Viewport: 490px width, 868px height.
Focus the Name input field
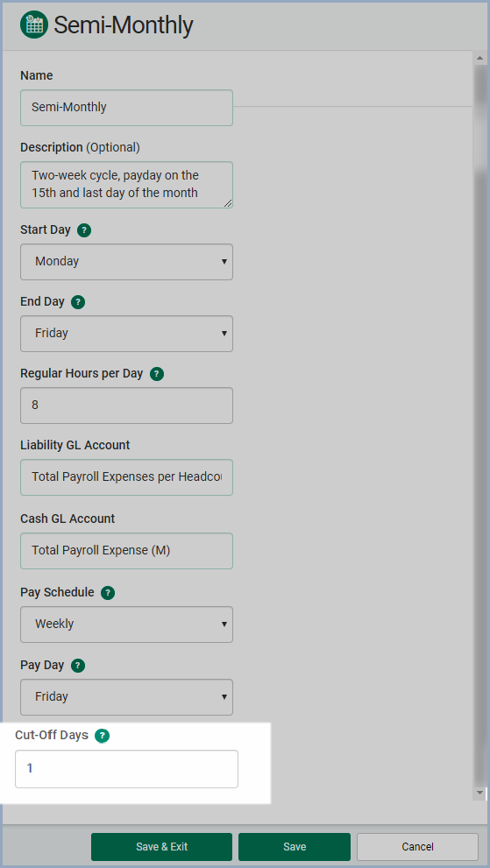pyautogui.click(x=126, y=108)
